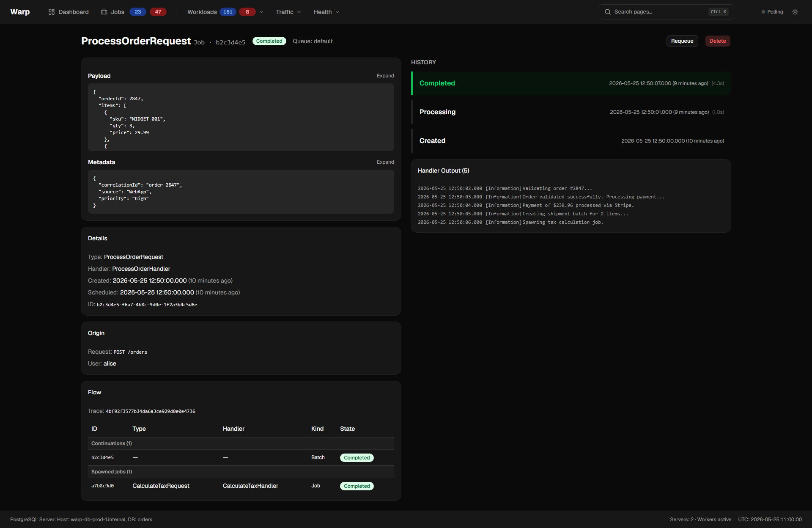Screen dimensions: 812x528
Task: Open the Workloads dropdown chevron
Action: click(x=261, y=12)
